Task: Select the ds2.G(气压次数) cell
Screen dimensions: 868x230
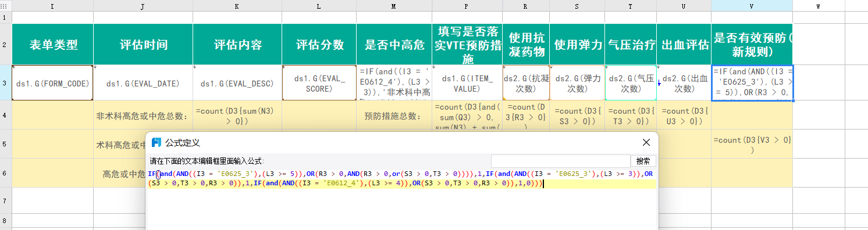Action: point(631,82)
